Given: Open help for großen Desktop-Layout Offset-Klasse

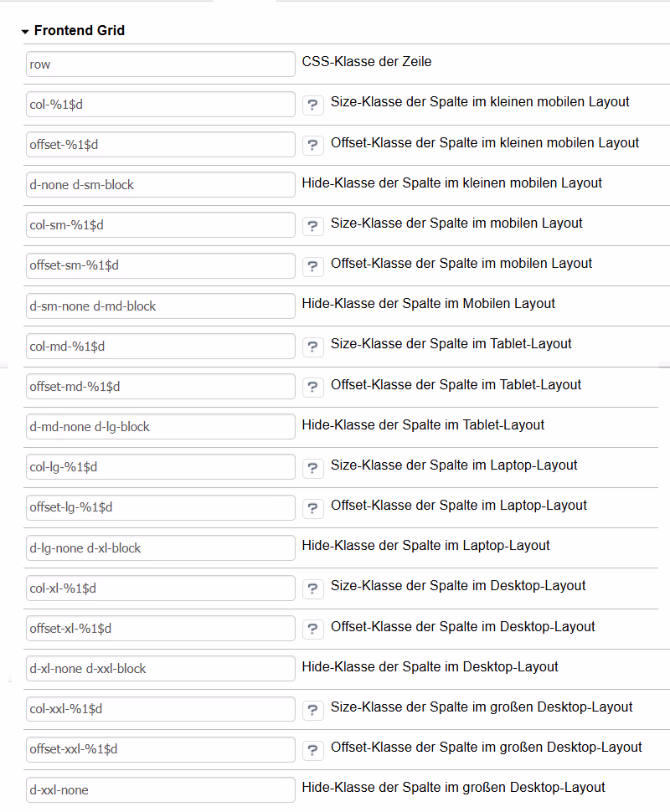Looking at the screenshot, I should 313,750.
